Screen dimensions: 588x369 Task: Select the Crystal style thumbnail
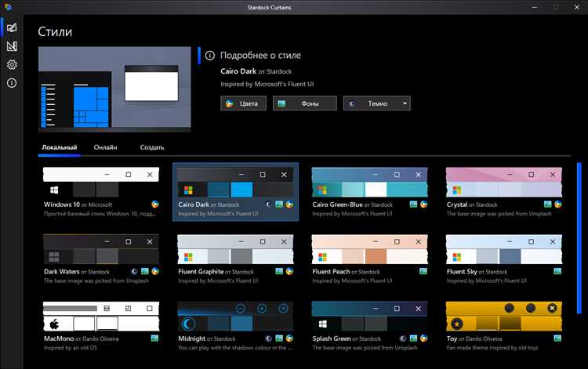tap(503, 182)
